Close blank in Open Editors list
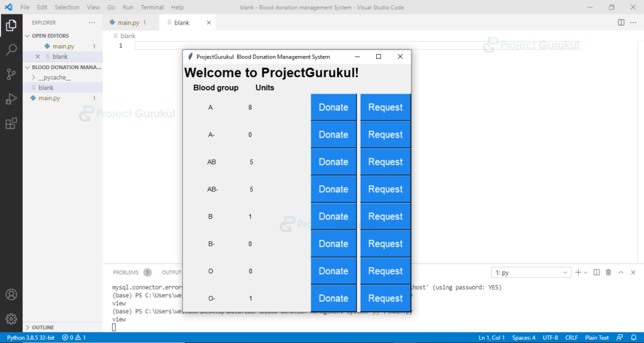Screen dimensions: 644x343 pyautogui.click(x=38, y=57)
